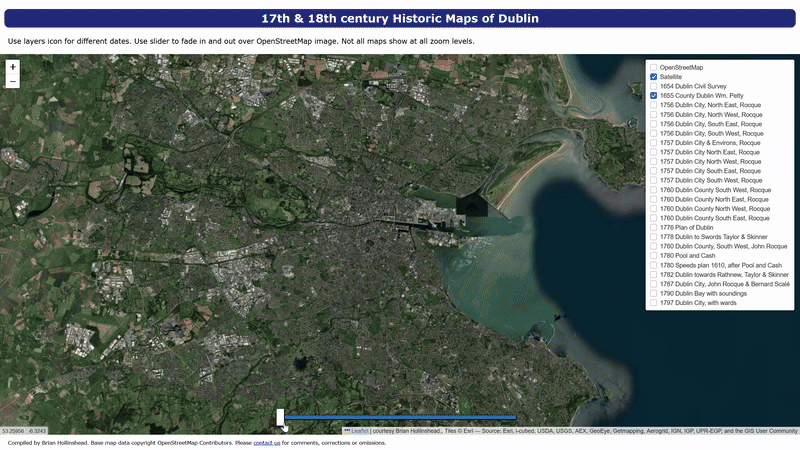Tick the 1776 Plan of Dublin checkbox
This screenshot has width=800, height=450.
coord(654,227)
